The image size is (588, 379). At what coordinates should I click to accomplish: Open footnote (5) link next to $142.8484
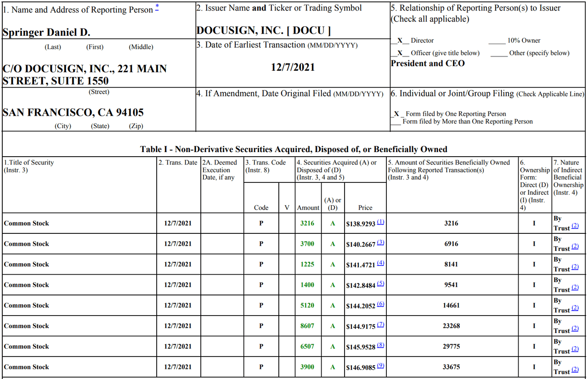click(380, 283)
